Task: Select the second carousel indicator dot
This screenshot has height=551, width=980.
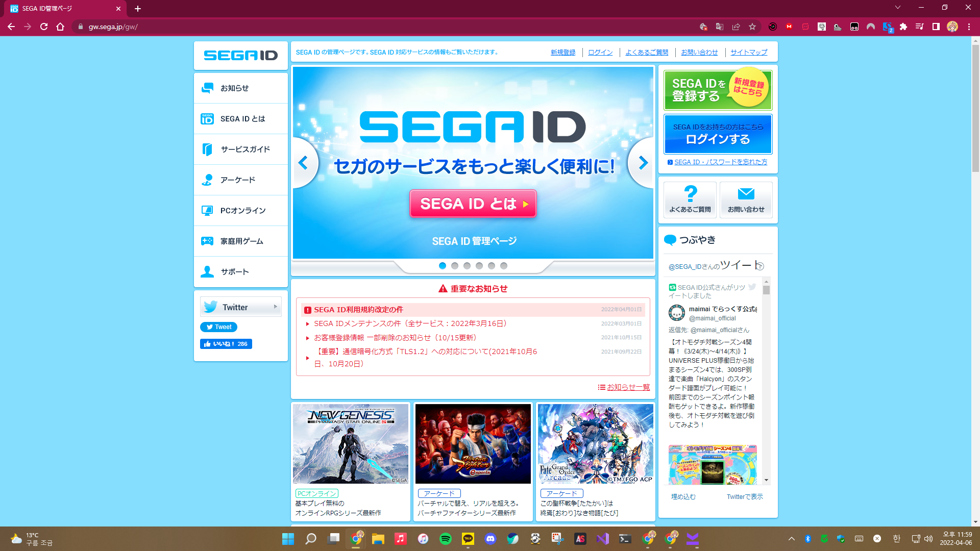Action: [x=455, y=266]
